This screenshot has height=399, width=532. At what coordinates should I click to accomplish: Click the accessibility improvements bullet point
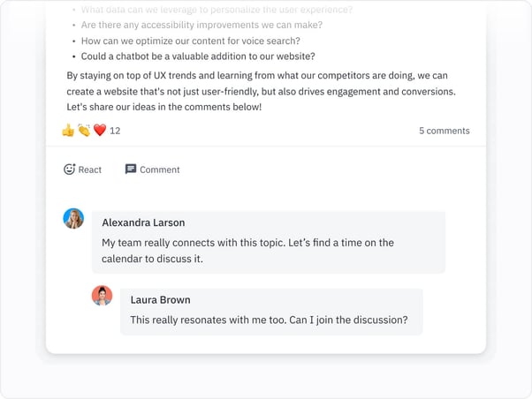point(201,25)
